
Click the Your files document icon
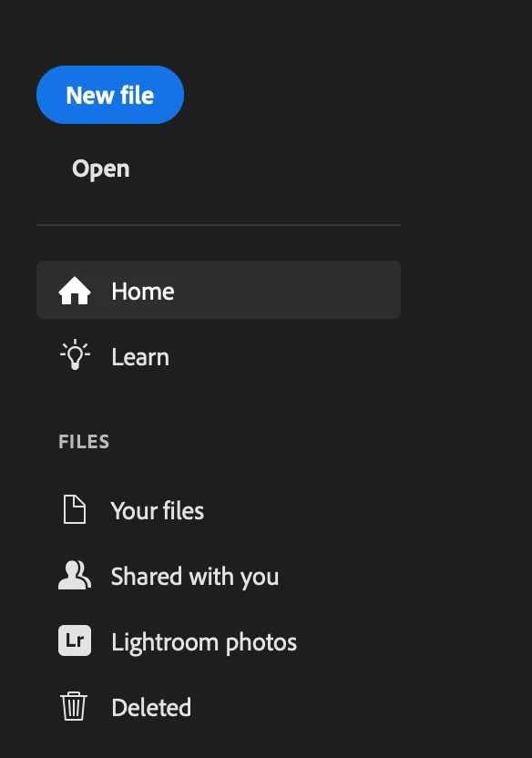click(75, 509)
